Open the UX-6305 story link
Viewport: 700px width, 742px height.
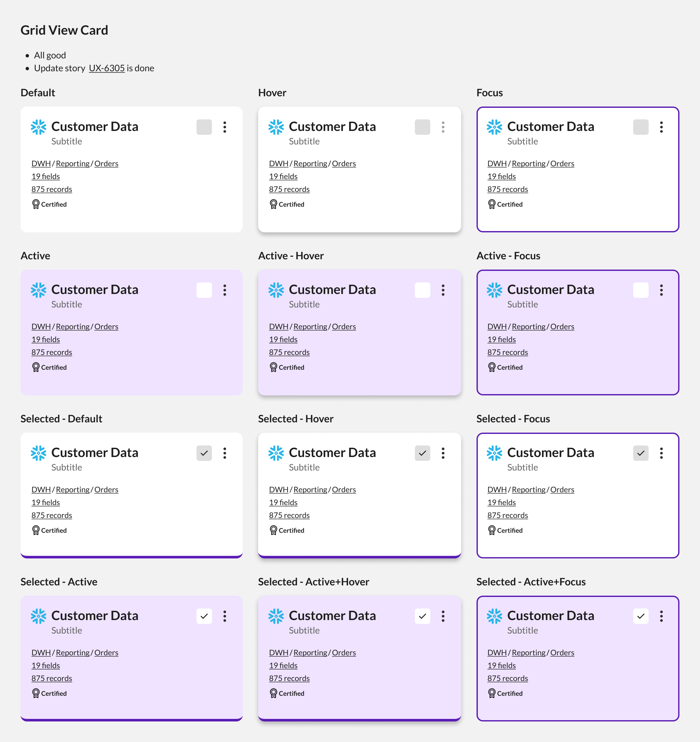click(107, 68)
